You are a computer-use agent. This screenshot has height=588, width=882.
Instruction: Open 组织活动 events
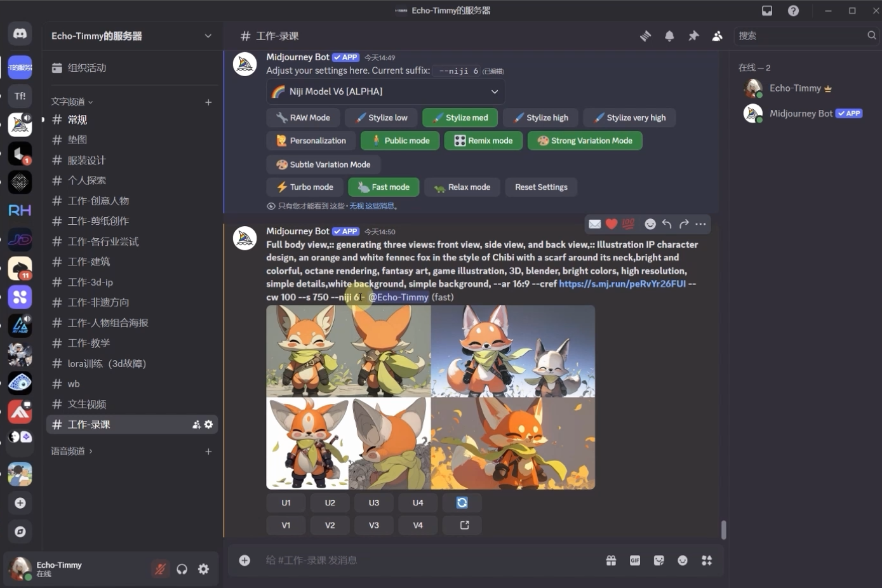point(132,68)
